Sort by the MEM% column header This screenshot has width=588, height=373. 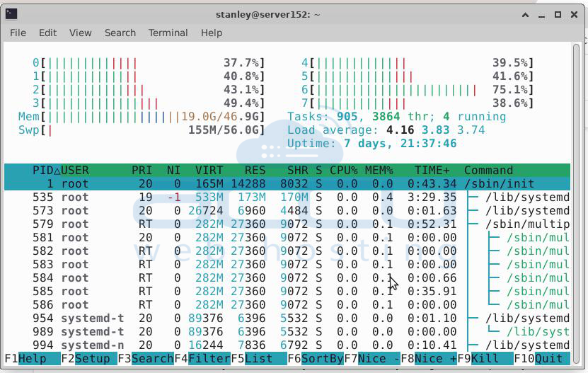[379, 171]
